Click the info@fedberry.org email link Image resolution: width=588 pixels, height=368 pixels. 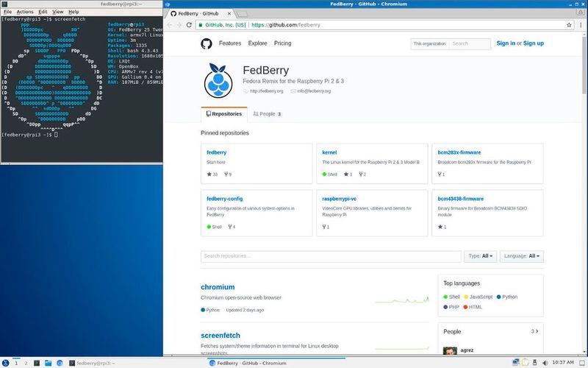pyautogui.click(x=314, y=91)
